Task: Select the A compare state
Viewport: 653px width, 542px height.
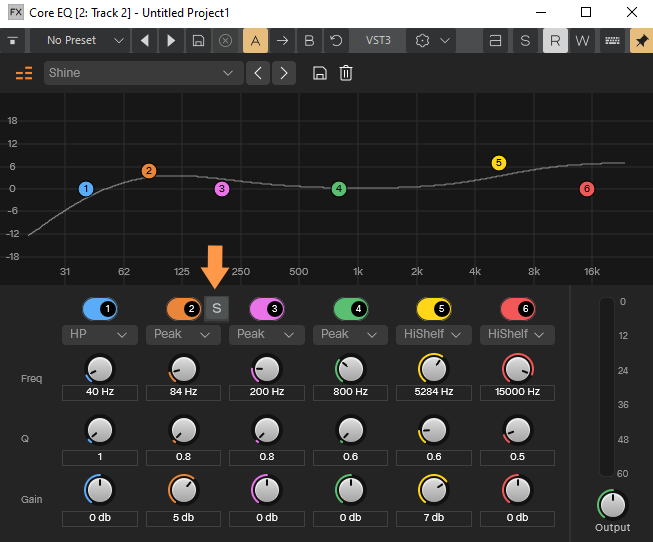Action: pos(255,40)
